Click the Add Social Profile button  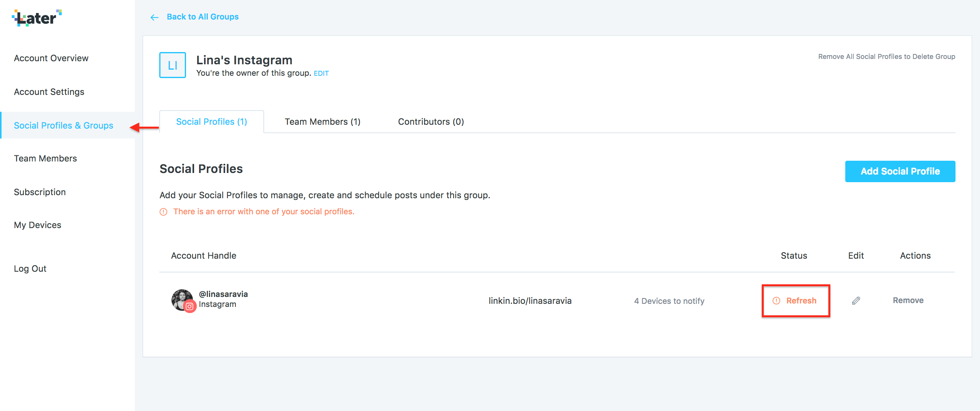[900, 171]
